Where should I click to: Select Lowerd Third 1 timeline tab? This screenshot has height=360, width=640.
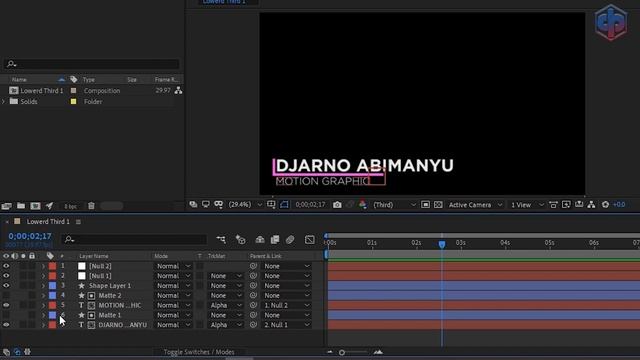click(x=48, y=222)
